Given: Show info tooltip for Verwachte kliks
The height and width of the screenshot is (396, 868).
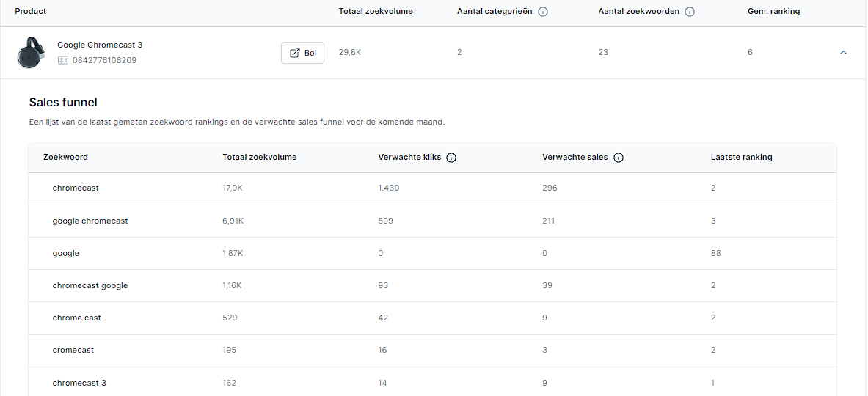Looking at the screenshot, I should [x=451, y=158].
